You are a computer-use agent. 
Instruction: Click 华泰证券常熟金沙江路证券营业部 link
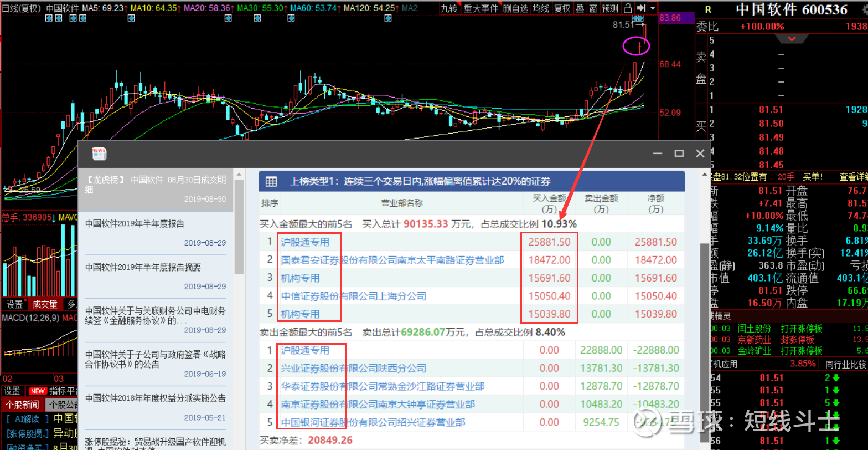(x=383, y=386)
